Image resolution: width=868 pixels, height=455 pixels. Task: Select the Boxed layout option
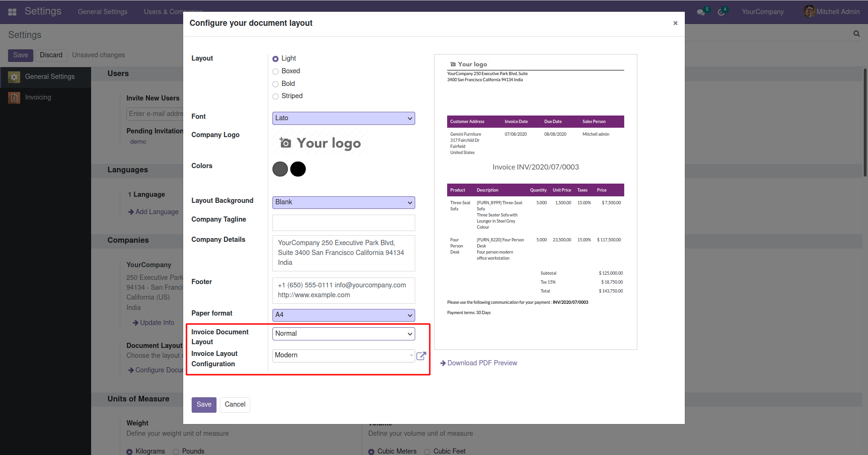click(276, 71)
